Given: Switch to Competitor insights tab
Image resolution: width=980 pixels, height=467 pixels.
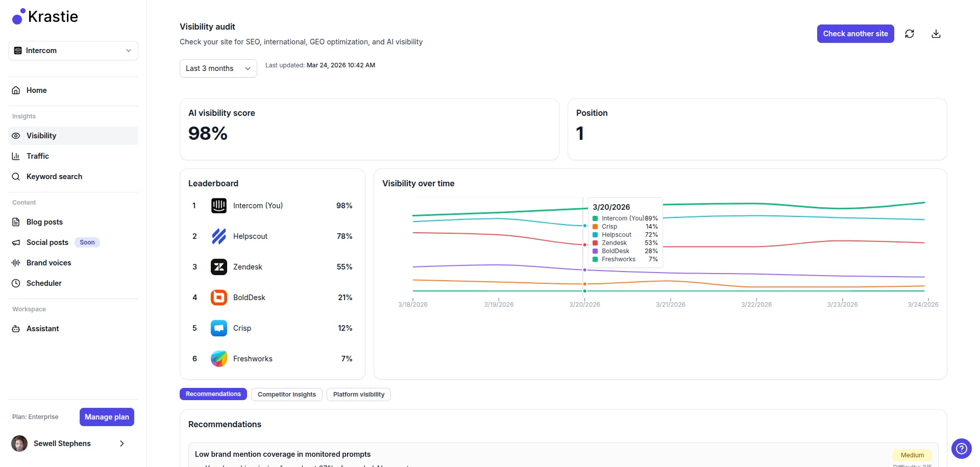Looking at the screenshot, I should click(287, 395).
